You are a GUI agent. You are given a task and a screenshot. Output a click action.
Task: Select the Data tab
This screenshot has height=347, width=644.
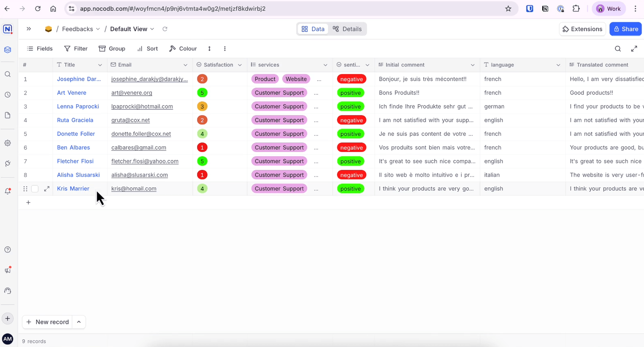[x=313, y=29]
